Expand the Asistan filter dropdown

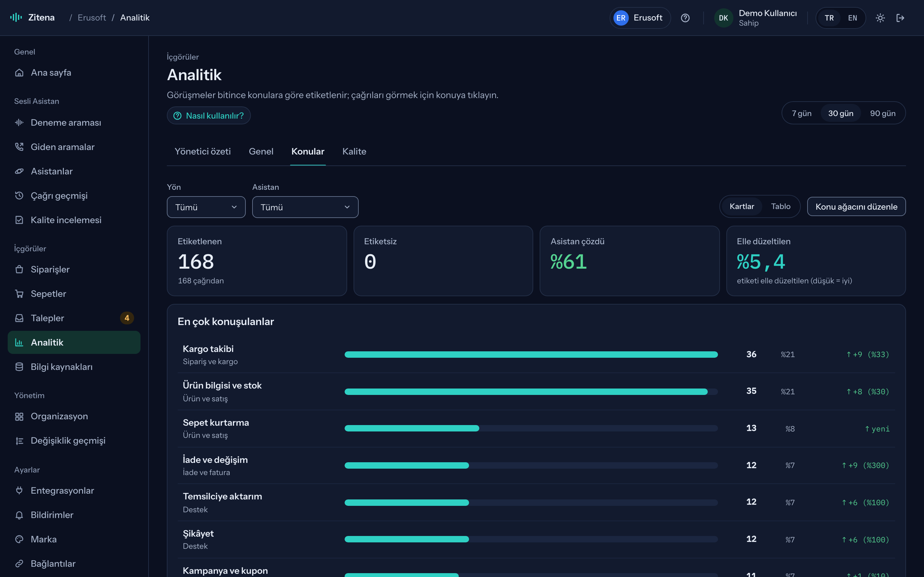[x=305, y=207]
